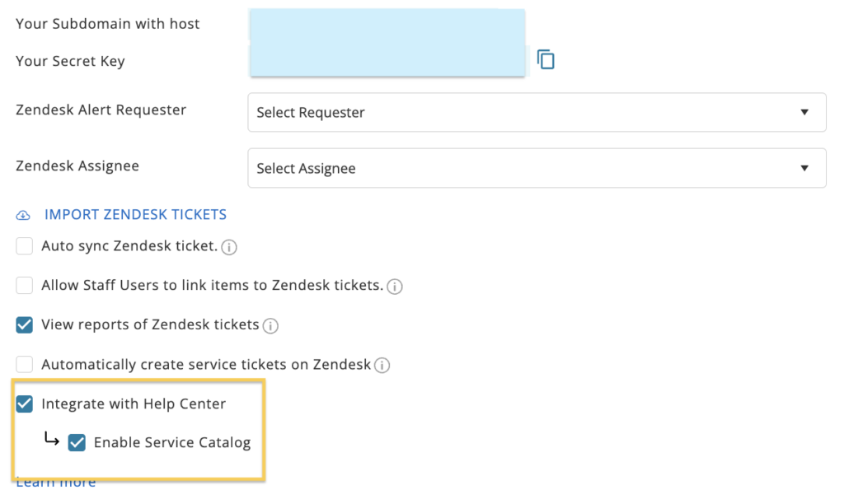The width and height of the screenshot is (844, 504).
Task: Show info for Automatically create service tickets
Action: coord(382,365)
